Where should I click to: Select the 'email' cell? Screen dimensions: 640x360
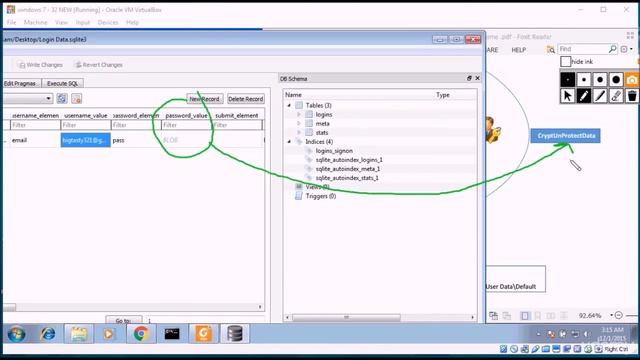[35, 140]
